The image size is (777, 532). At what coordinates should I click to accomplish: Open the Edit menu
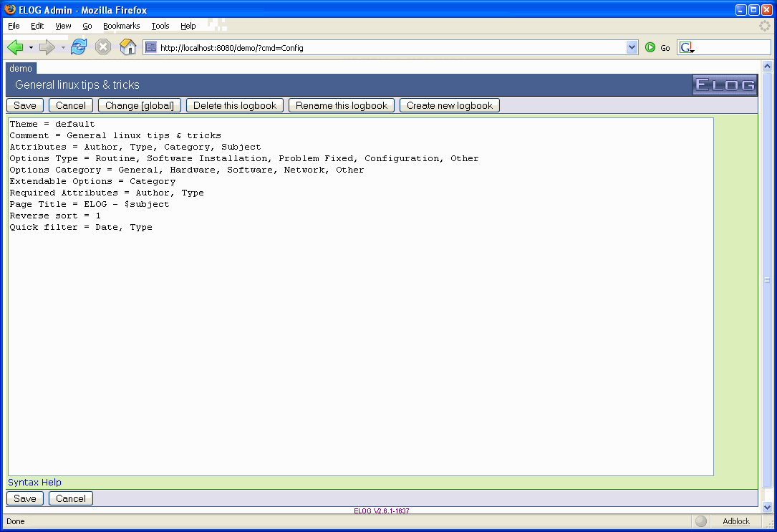(x=37, y=26)
